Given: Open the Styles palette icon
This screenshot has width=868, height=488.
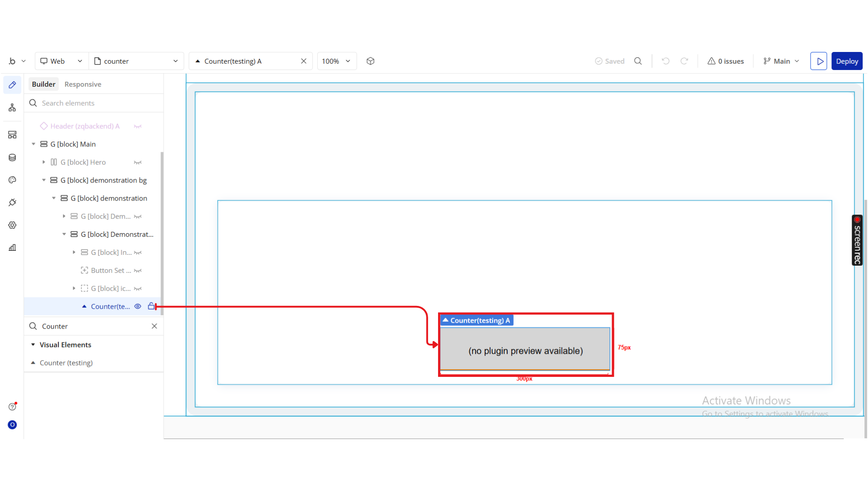Looking at the screenshot, I should click(x=12, y=180).
